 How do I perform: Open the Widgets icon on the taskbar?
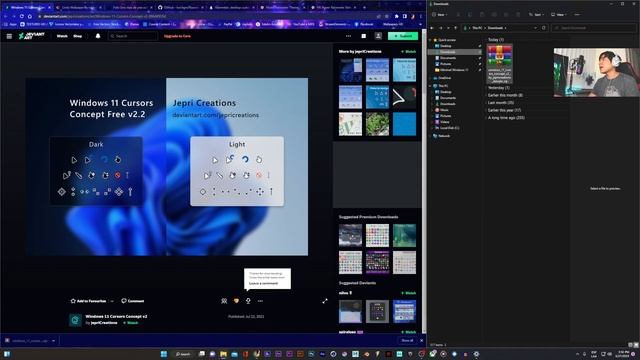point(7,354)
